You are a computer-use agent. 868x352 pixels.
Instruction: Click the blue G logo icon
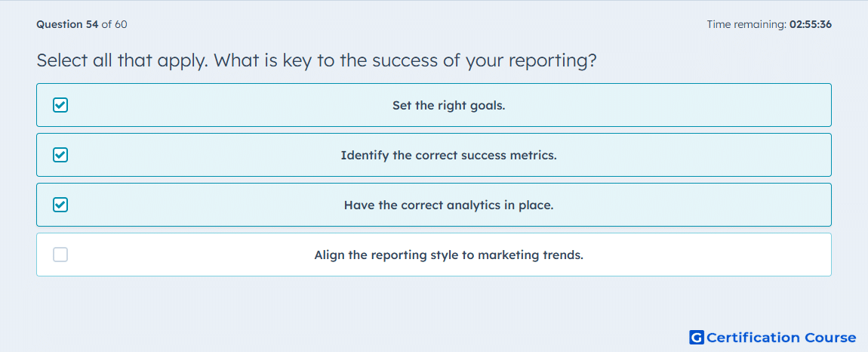(x=697, y=338)
